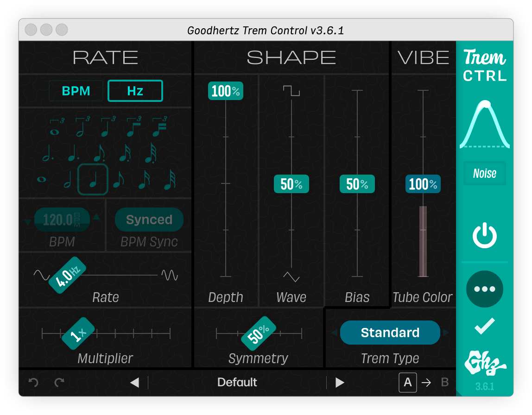Click the square wave icon above Wave
Viewport: 532px width, 415px height.
pos(291,90)
